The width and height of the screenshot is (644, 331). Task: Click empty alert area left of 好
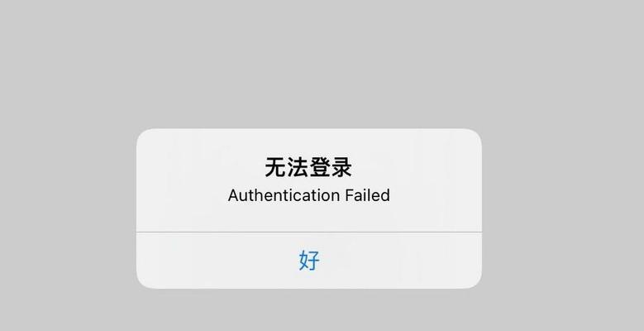pyautogui.click(x=216, y=261)
